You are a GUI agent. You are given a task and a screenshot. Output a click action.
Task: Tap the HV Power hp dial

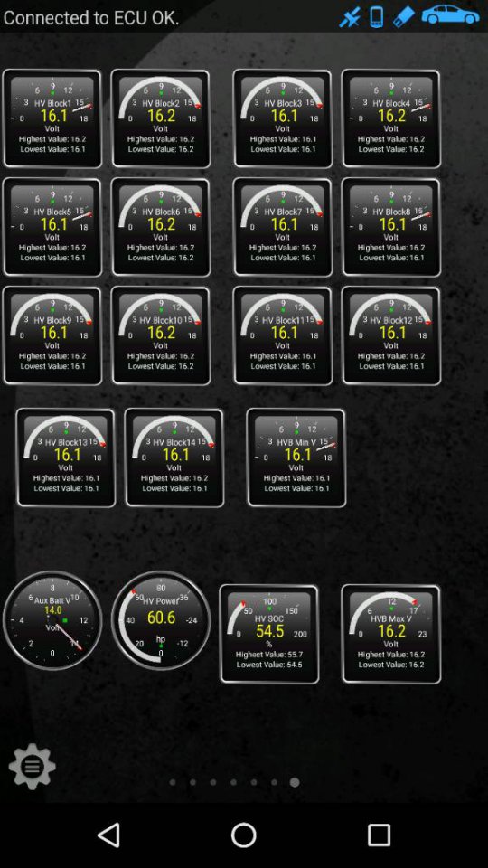pyautogui.click(x=161, y=620)
